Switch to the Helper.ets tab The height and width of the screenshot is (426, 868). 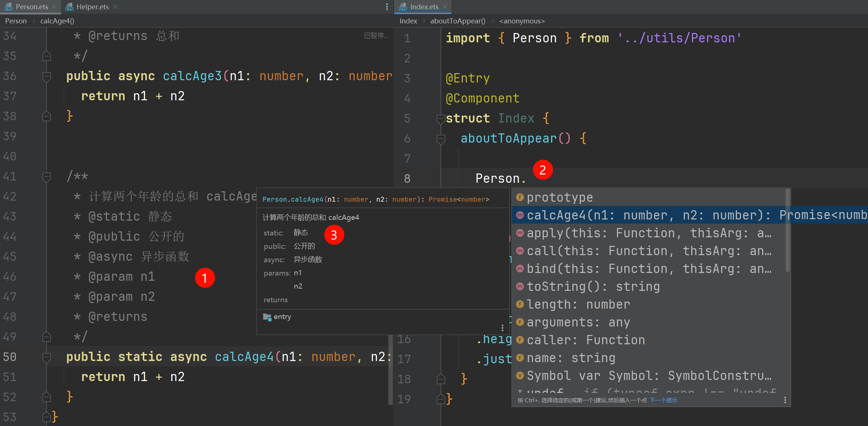(91, 7)
